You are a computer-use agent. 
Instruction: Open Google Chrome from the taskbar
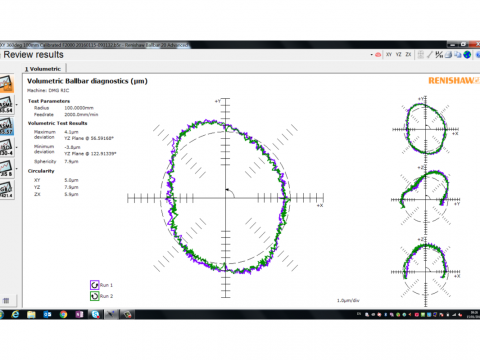pyautogui.click(x=63, y=314)
